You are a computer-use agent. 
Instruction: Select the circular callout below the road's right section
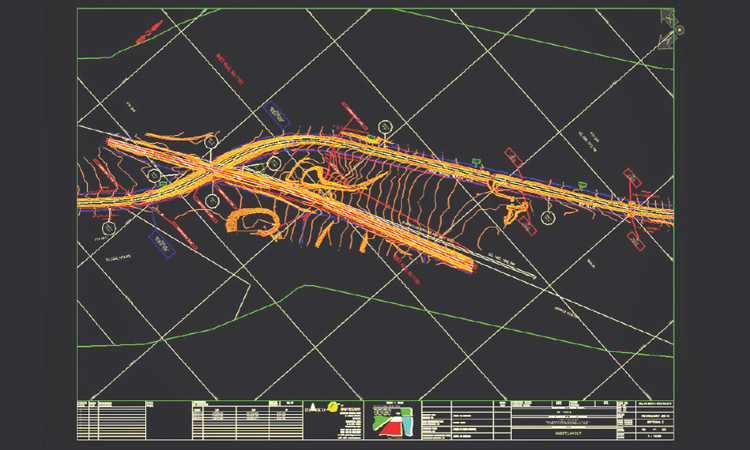click(x=546, y=216)
